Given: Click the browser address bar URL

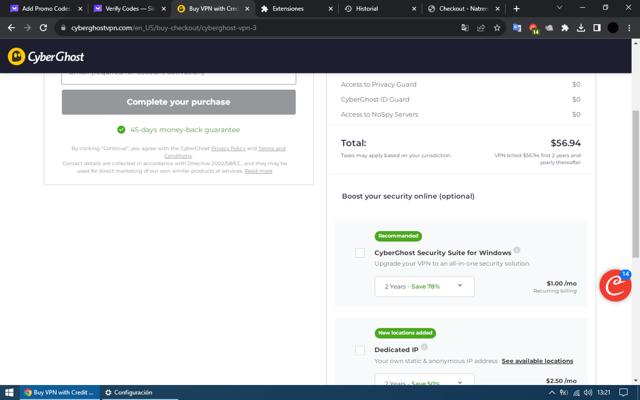Looking at the screenshot, I should click(x=164, y=28).
